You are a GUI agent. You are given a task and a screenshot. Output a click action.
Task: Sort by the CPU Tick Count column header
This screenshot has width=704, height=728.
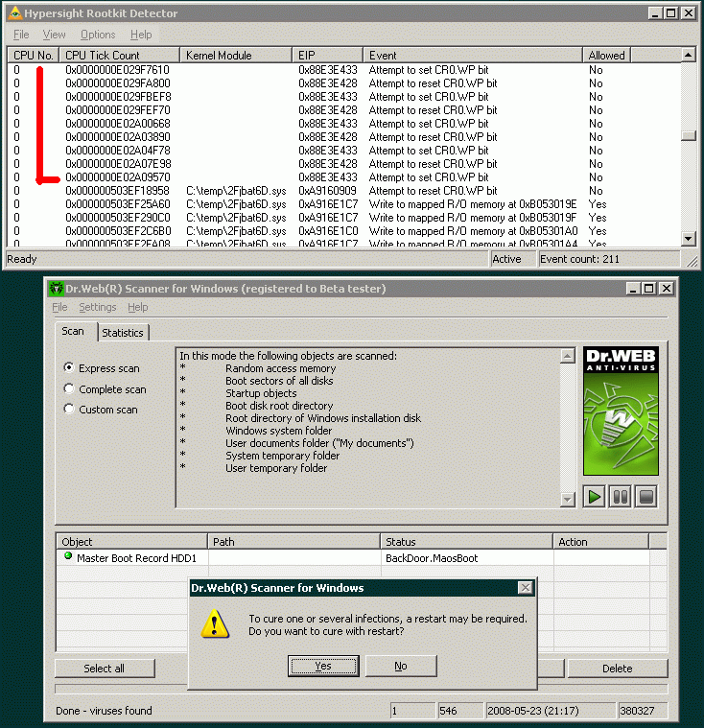click(119, 56)
